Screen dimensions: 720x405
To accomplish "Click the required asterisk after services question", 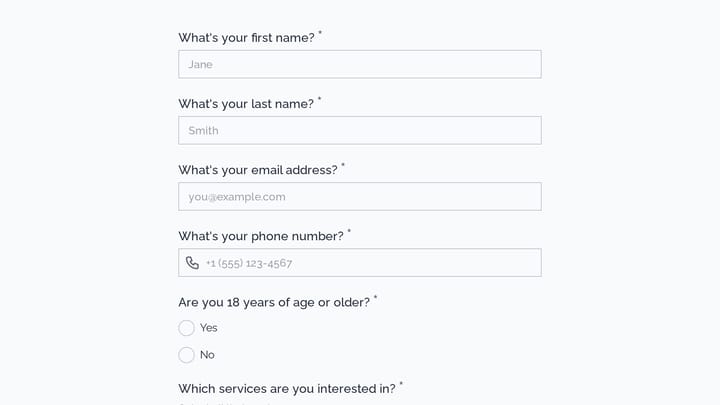I will [x=401, y=383].
